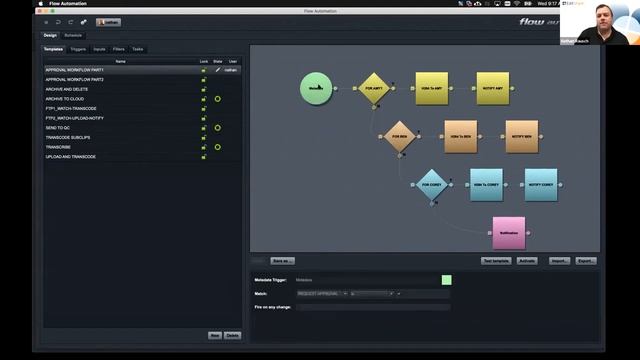
Task: Select the UPLOAD AND TRANSCODE template
Action: click(142, 157)
